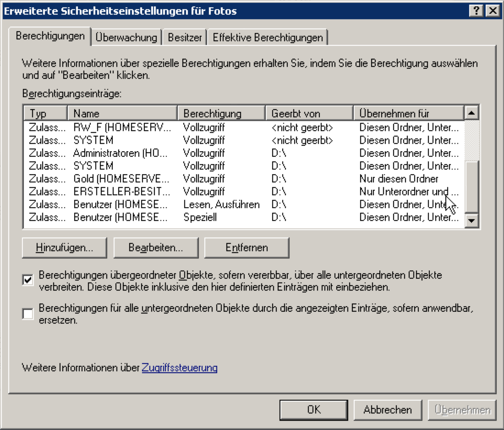This screenshot has width=504, height=430.
Task: Click the Hinzufügen button
Action: coord(64,248)
